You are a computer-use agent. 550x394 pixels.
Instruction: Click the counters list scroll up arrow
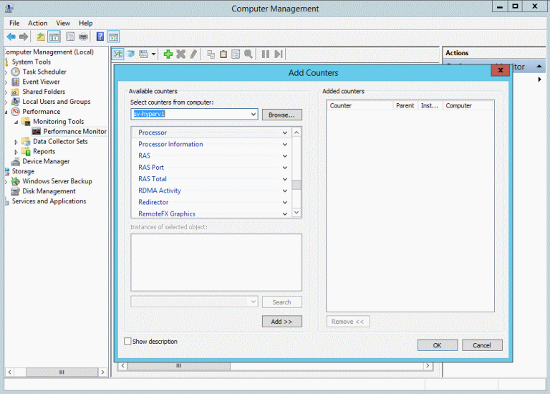[x=296, y=132]
